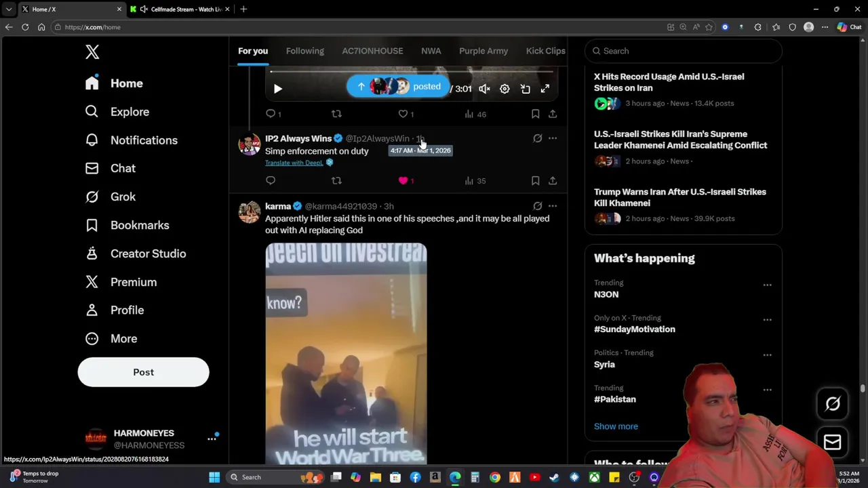Repost the 'Simp enforcement on duty' post
Screen dimensions: 868x488
336,180
